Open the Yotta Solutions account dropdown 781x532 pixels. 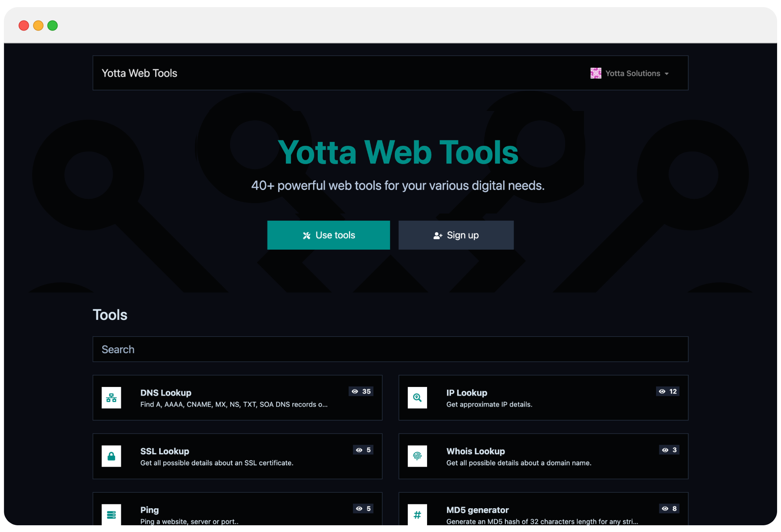(633, 73)
